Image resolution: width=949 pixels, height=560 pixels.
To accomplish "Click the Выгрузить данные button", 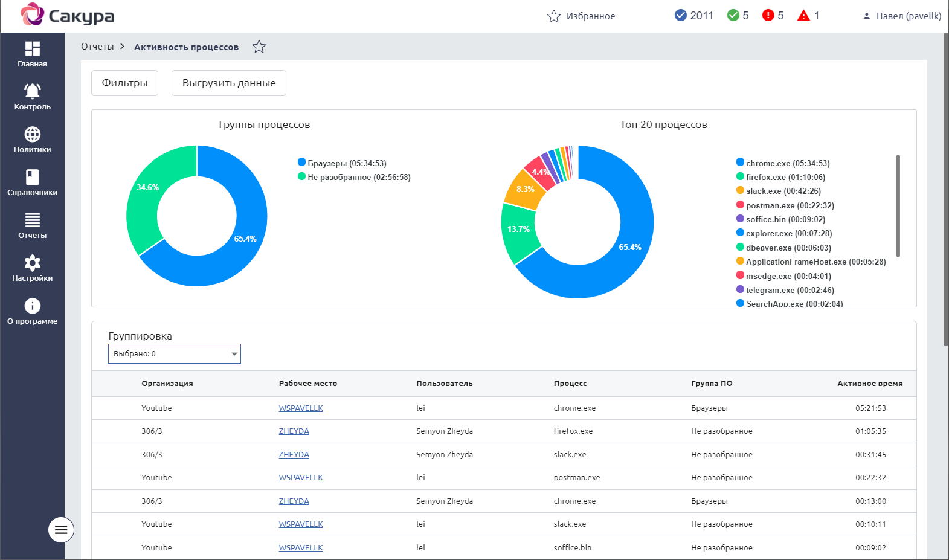I will coord(228,83).
